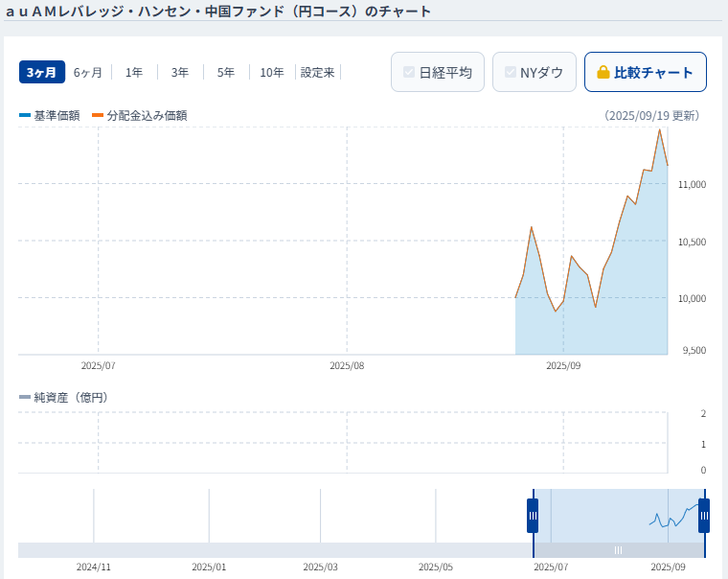Grab the left range slider handle
The height and width of the screenshot is (579, 728).
click(x=533, y=516)
